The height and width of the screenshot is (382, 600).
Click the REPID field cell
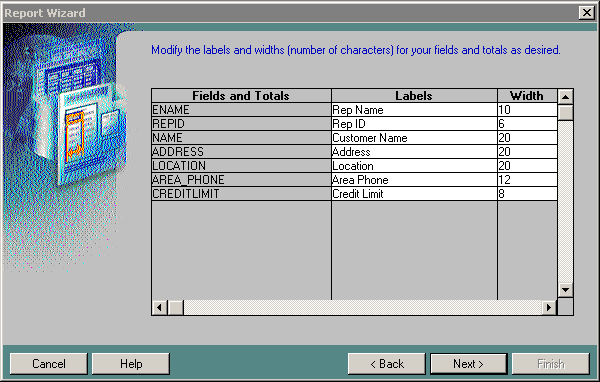point(241,124)
